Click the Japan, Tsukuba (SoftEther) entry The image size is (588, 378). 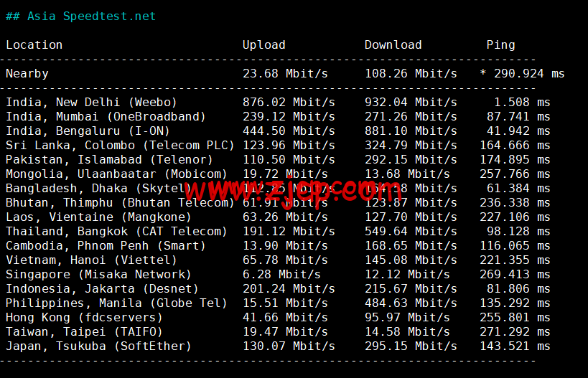click(x=98, y=346)
